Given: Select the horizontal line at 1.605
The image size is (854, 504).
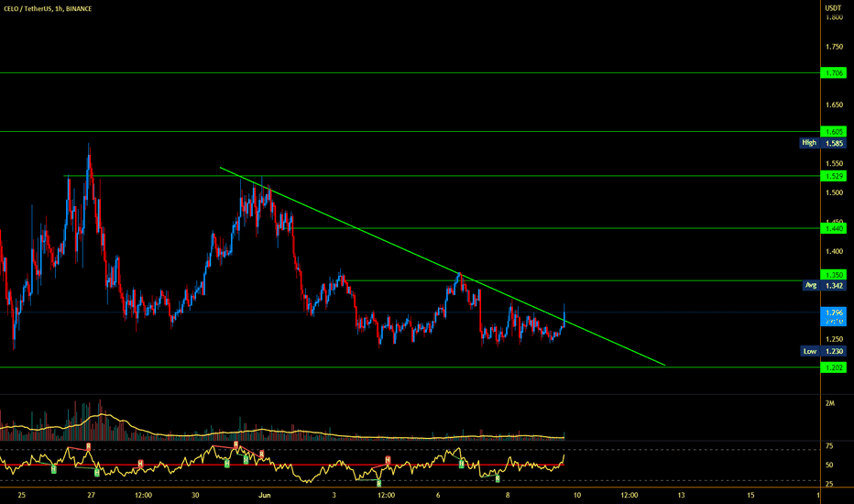Looking at the screenshot, I should (x=411, y=132).
